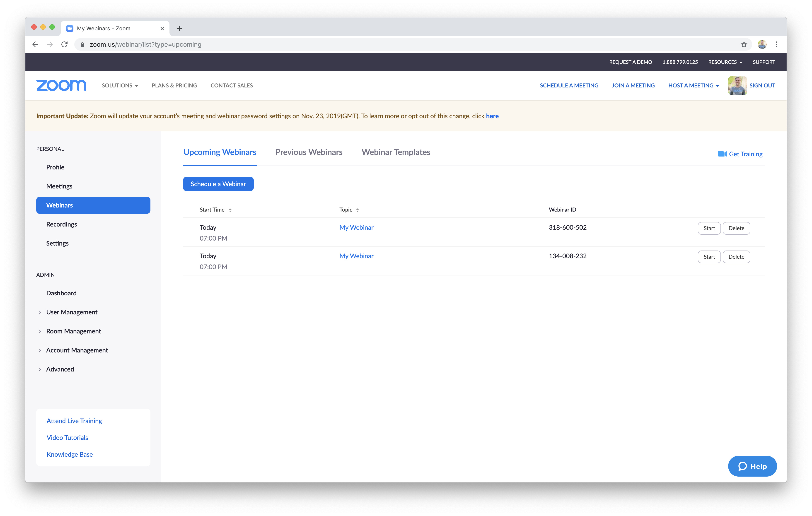The image size is (812, 516).
Task: Open Recordings in sidebar
Action: [x=62, y=224]
